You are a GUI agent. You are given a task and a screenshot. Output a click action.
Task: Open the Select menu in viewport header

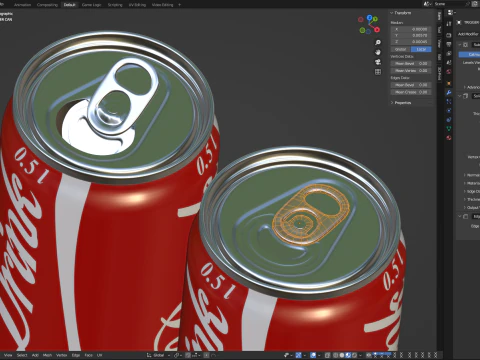point(22,355)
